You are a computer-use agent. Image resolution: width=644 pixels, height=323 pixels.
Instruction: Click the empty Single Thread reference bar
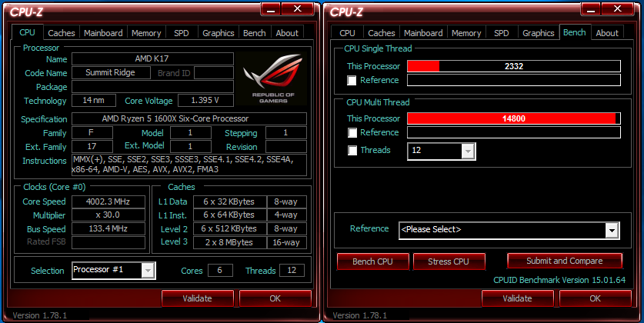(x=514, y=80)
